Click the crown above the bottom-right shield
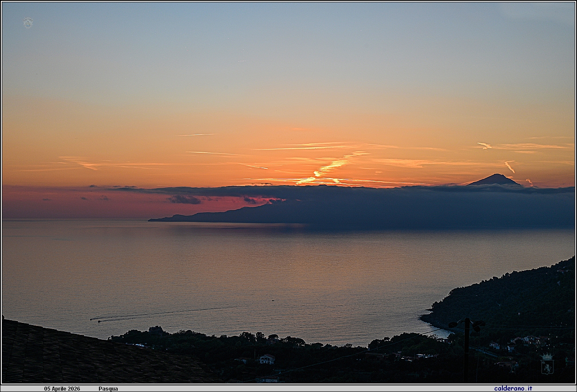Viewport: 577px width, 392px height. tap(547, 356)
